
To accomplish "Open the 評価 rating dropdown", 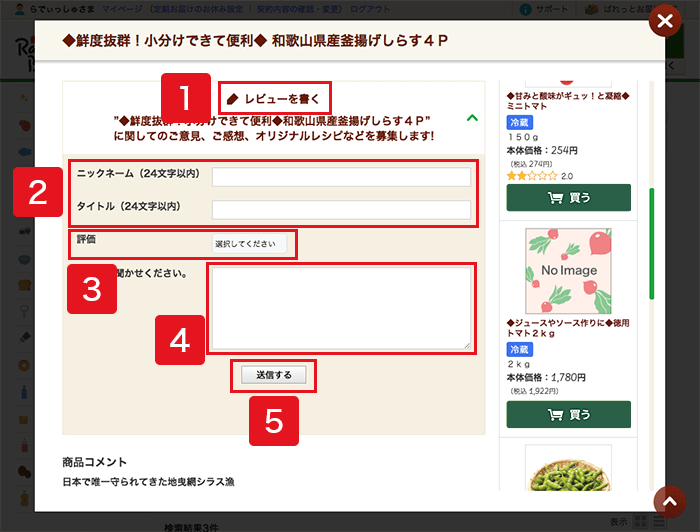I will click(248, 243).
